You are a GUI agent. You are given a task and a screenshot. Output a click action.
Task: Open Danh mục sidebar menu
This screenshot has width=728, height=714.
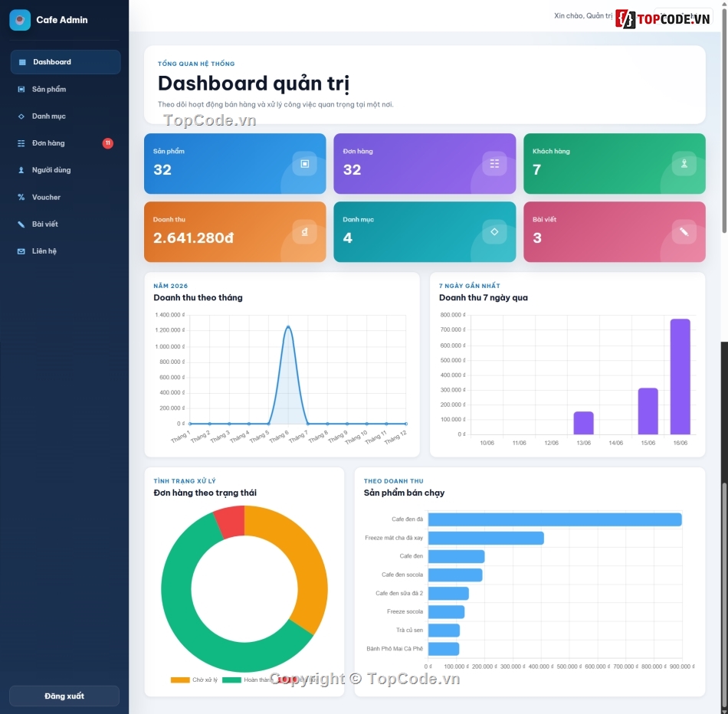(x=65, y=116)
